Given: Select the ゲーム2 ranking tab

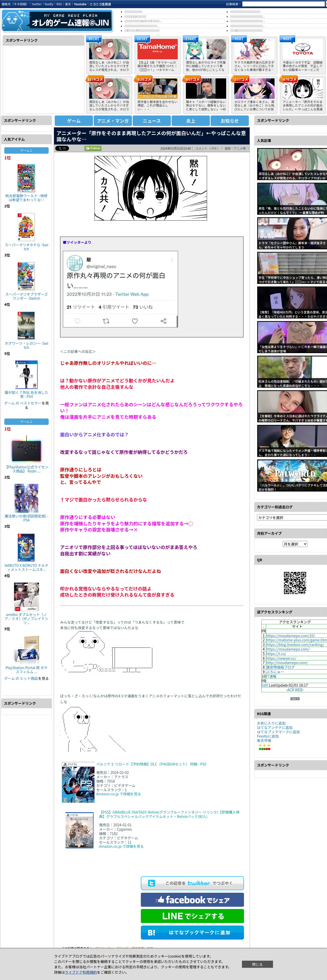Looking at the screenshot, I should pos(26,422).
